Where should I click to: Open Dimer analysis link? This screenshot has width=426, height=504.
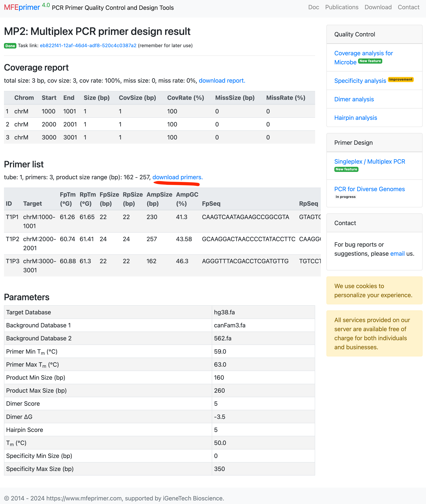[354, 99]
